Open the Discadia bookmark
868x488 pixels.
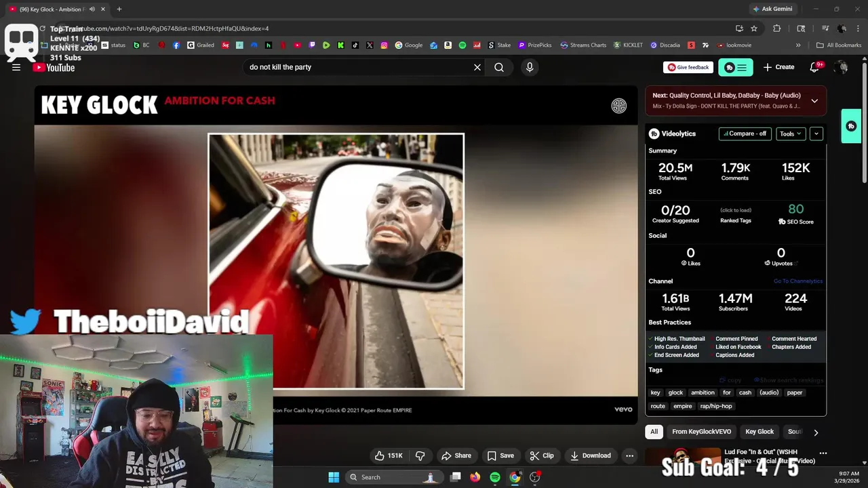(665, 45)
